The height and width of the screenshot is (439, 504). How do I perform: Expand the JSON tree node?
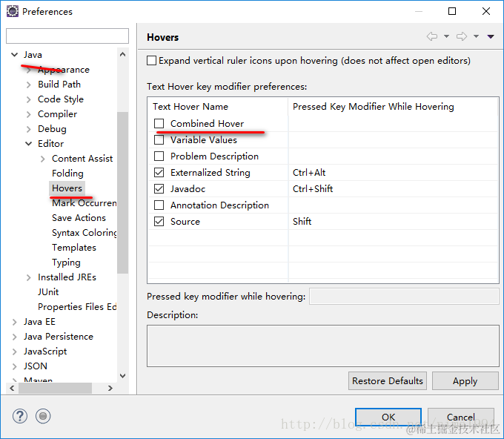tap(15, 366)
